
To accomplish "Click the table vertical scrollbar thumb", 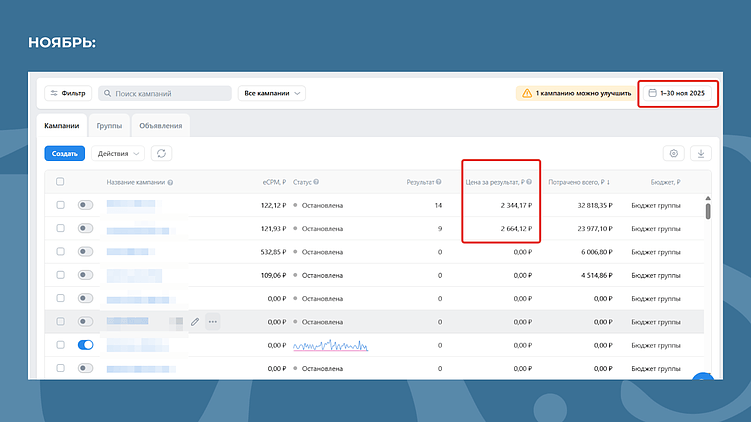I will [x=708, y=211].
